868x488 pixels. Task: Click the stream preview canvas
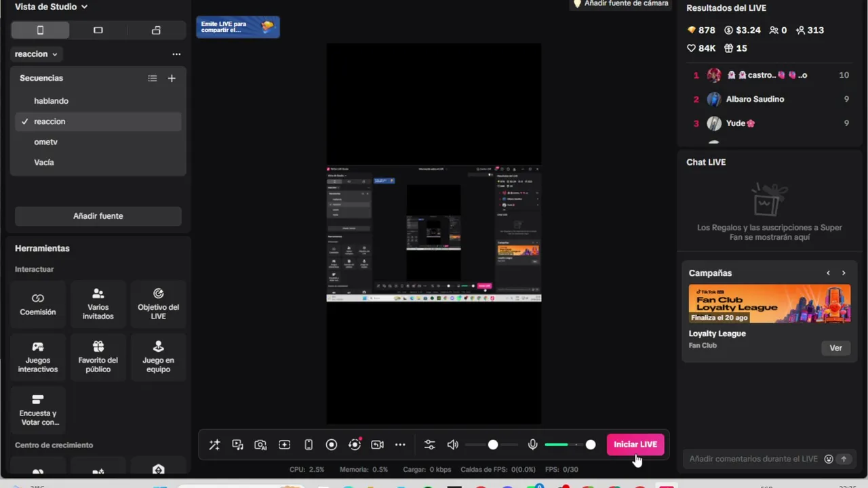(x=434, y=234)
